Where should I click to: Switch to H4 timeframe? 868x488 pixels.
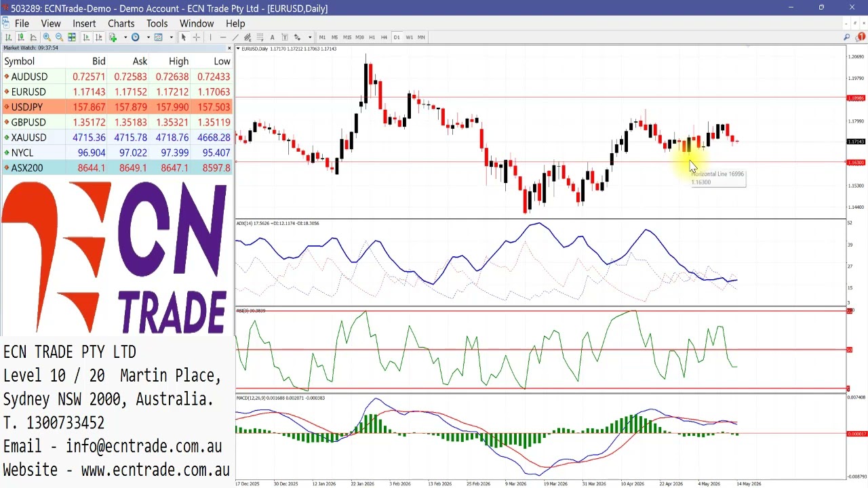(x=384, y=37)
